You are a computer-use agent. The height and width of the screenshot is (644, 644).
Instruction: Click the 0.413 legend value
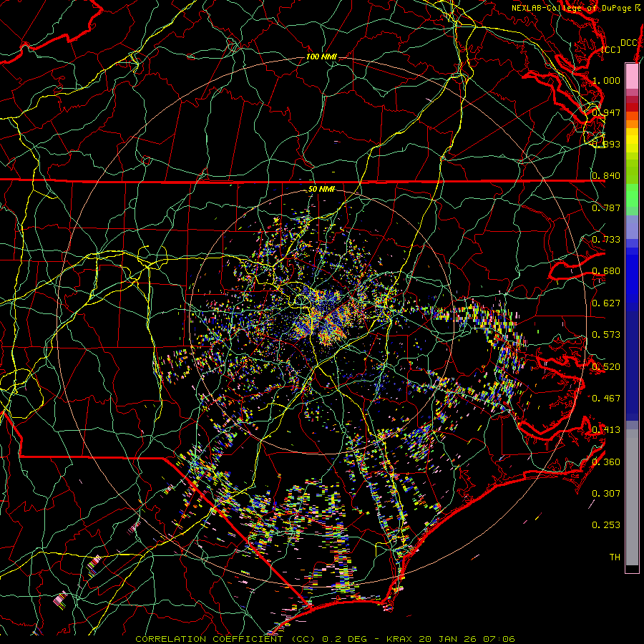(606, 430)
